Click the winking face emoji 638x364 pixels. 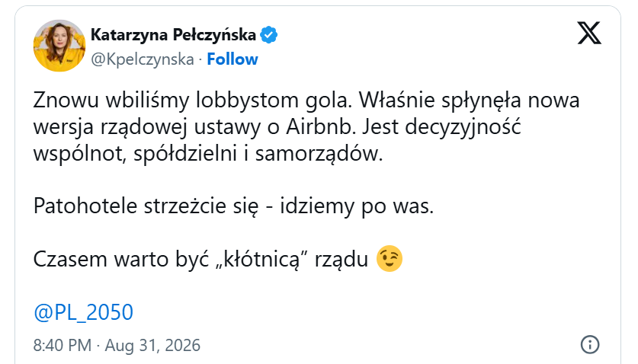click(x=390, y=259)
